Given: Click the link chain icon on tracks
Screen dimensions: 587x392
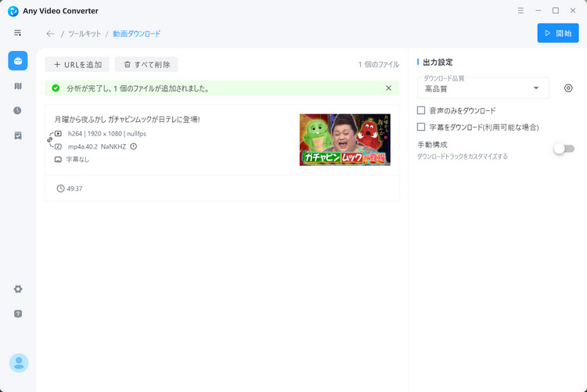Looking at the screenshot, I should (49, 139).
